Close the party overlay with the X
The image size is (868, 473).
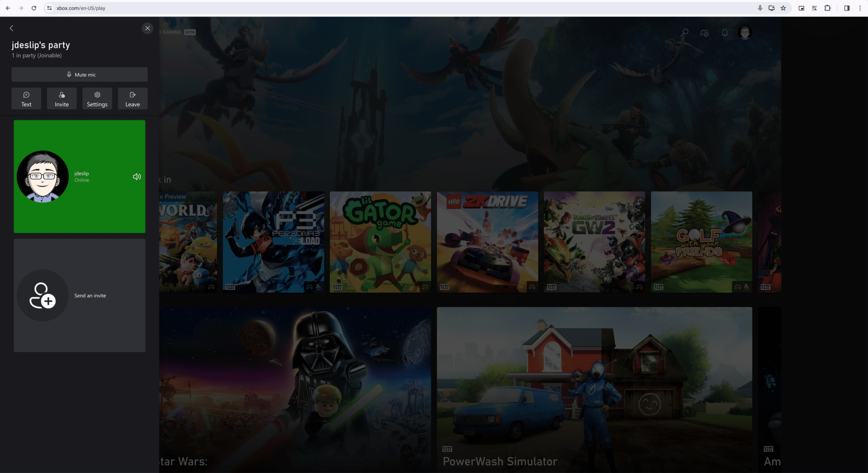(x=147, y=28)
